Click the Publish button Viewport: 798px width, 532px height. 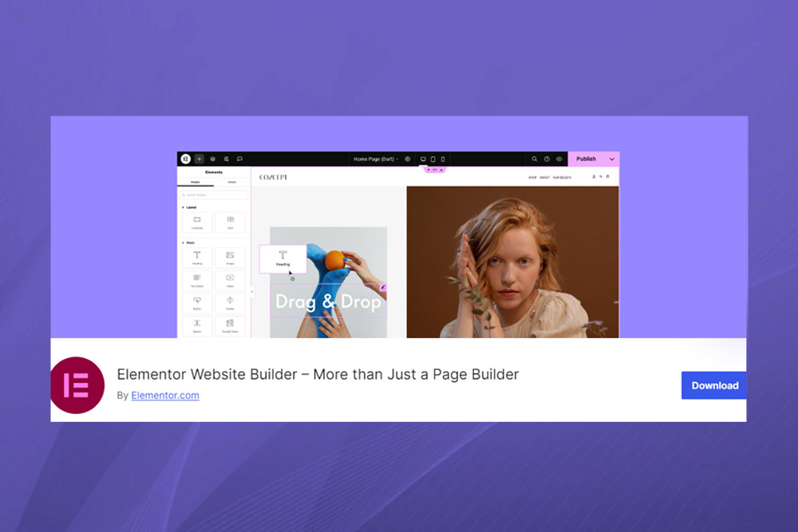coord(586,159)
